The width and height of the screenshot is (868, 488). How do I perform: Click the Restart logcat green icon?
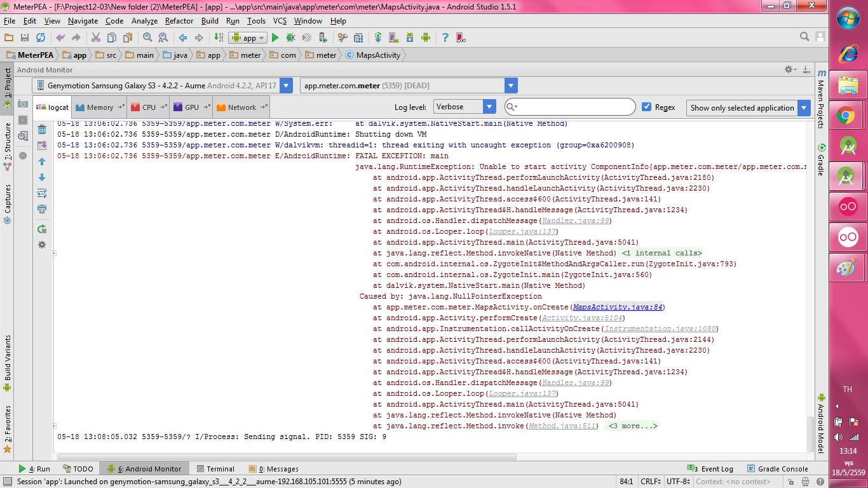pyautogui.click(x=42, y=229)
